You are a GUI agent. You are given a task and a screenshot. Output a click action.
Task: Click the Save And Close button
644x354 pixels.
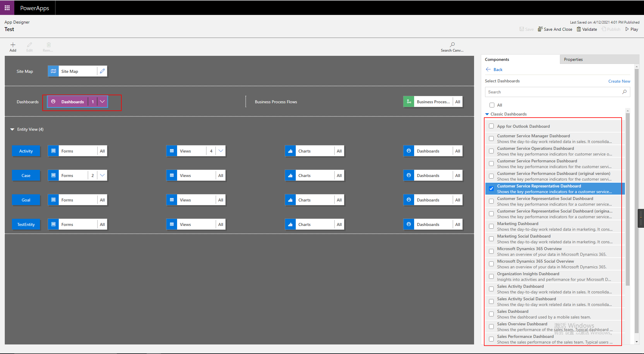click(x=555, y=29)
